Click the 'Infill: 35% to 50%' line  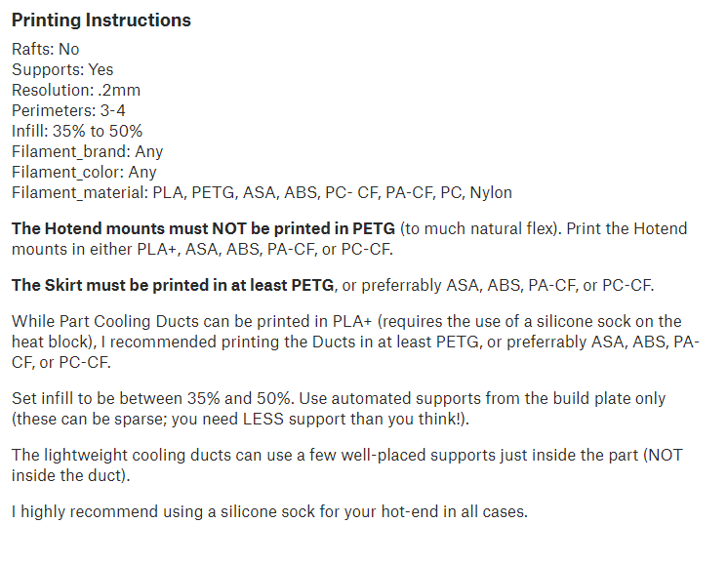(78, 131)
